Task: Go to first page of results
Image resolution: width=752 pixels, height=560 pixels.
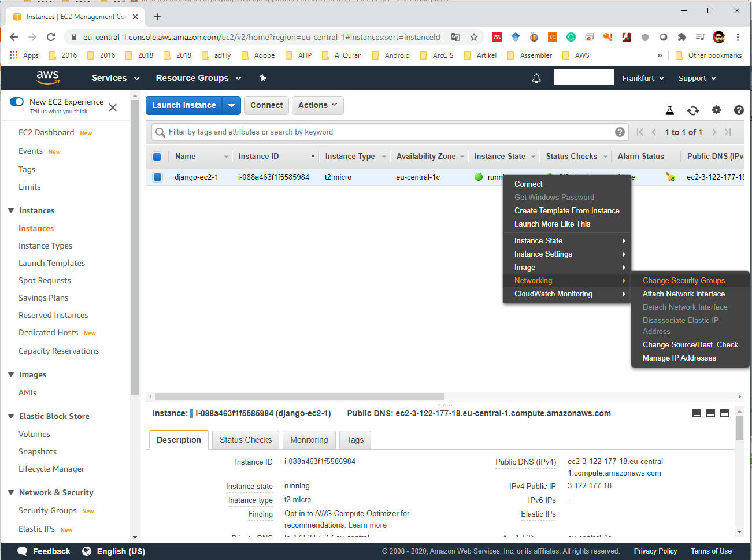Action: pyautogui.click(x=640, y=132)
